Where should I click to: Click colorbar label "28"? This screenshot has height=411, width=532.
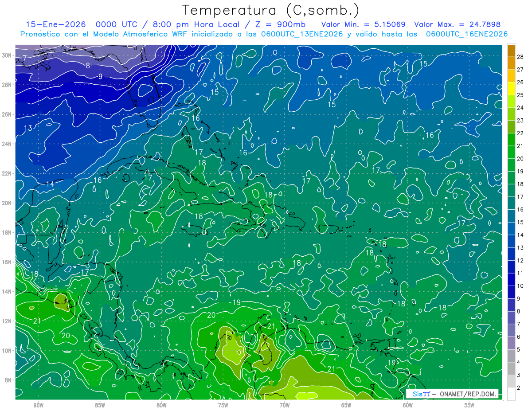coord(520,57)
